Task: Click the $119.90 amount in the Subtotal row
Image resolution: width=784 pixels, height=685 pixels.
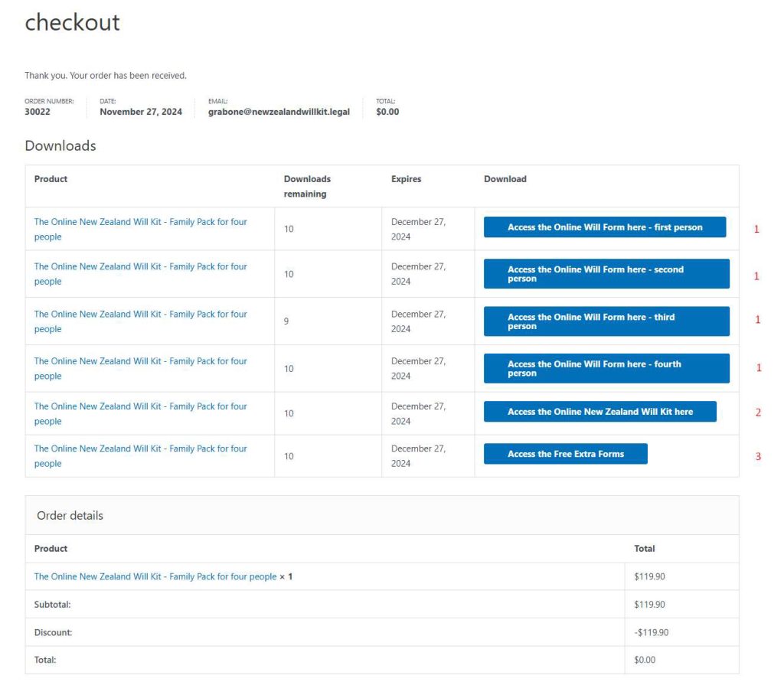Action: 649,605
